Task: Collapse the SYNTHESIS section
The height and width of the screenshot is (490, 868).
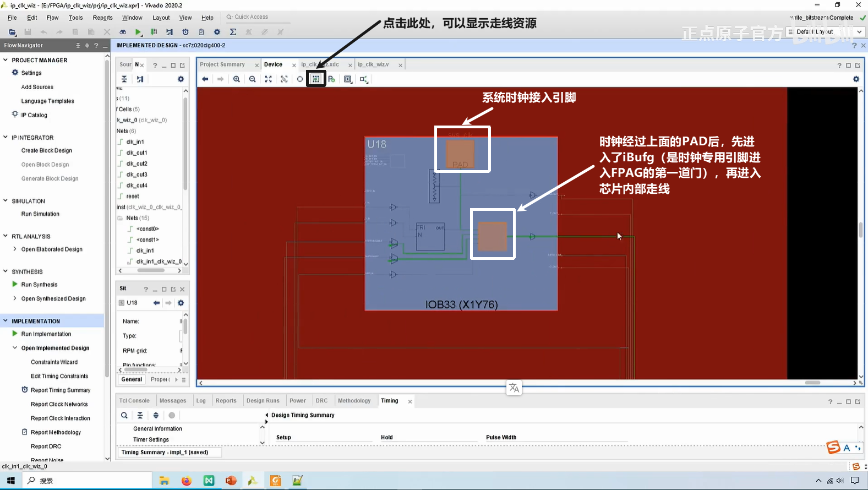Action: point(6,271)
